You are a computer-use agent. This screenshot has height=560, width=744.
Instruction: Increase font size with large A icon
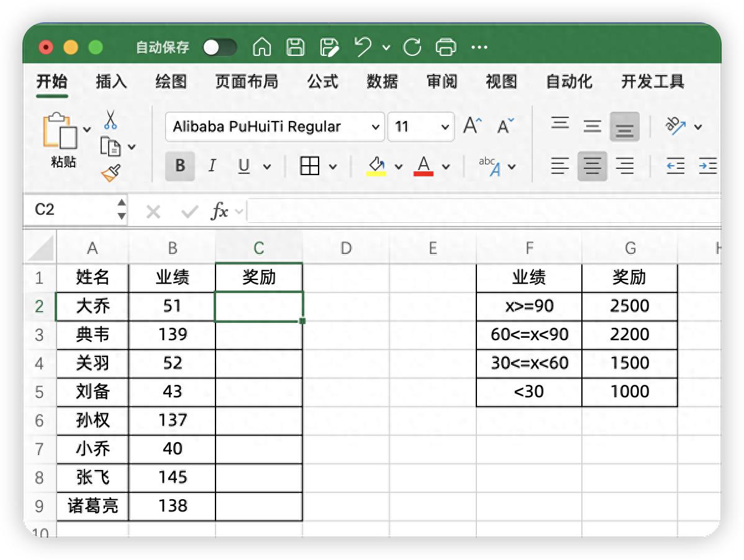point(472,125)
